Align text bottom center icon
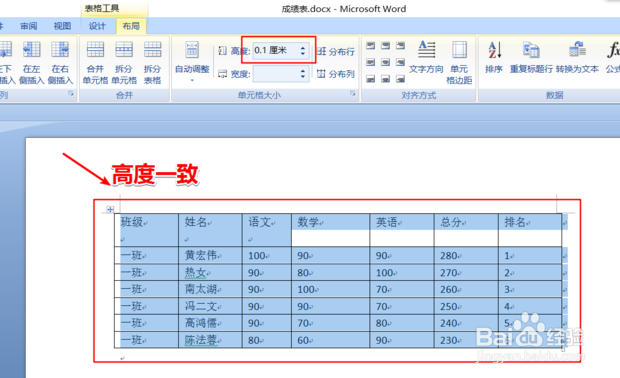 pyautogui.click(x=386, y=79)
